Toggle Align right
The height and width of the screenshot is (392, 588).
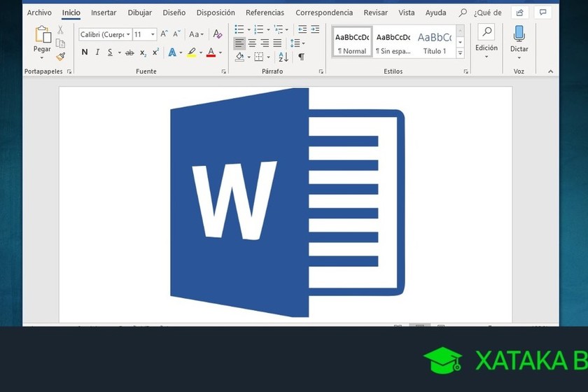(265, 43)
